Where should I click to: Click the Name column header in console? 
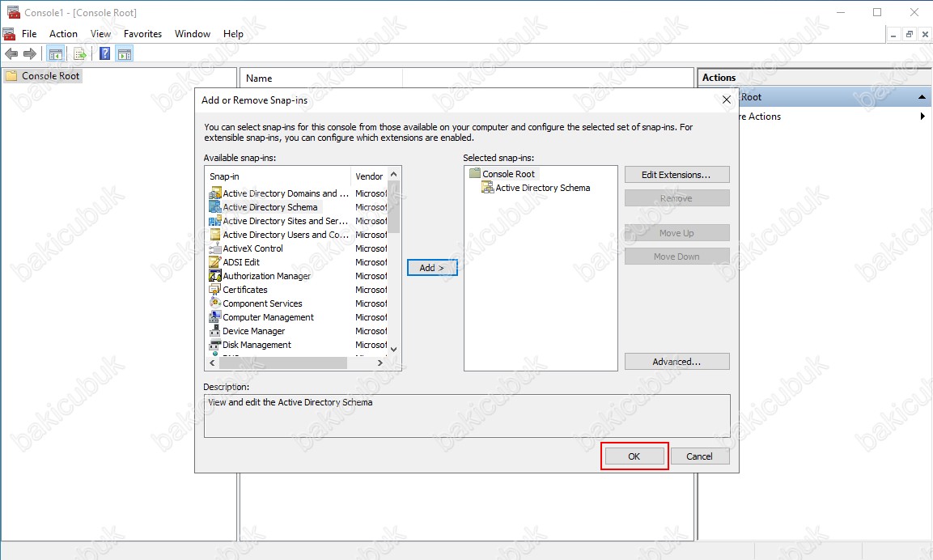click(x=321, y=78)
